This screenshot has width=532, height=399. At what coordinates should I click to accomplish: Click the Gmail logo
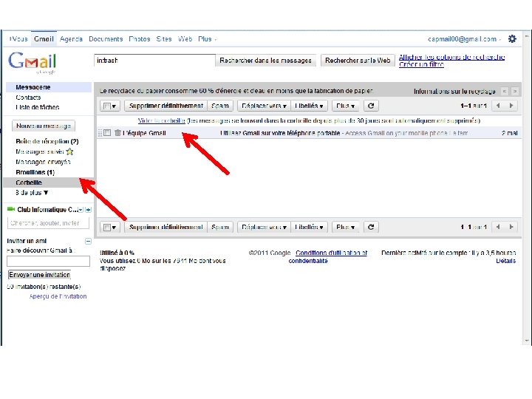(33, 62)
